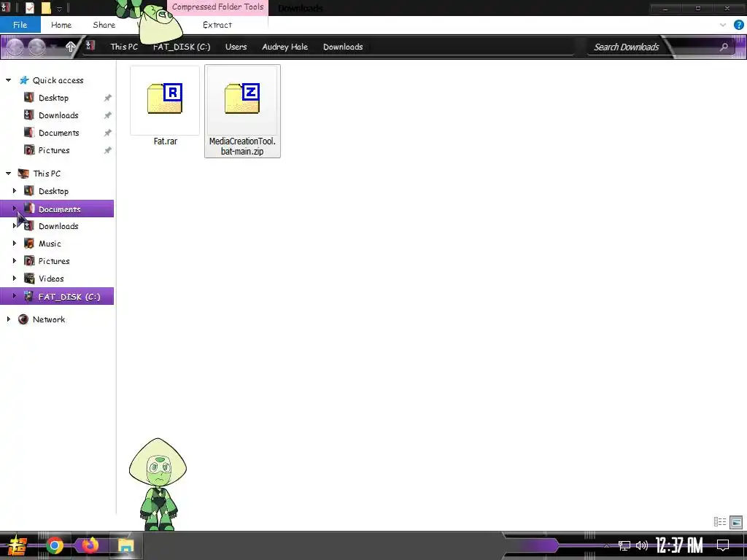Open Desktop in Quick access
747x560 pixels.
click(x=53, y=98)
